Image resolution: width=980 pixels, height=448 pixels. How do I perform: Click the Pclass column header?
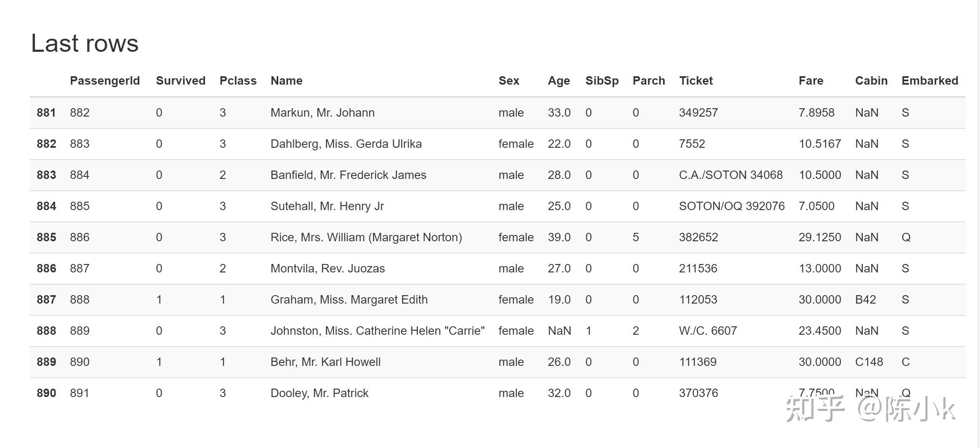[238, 81]
